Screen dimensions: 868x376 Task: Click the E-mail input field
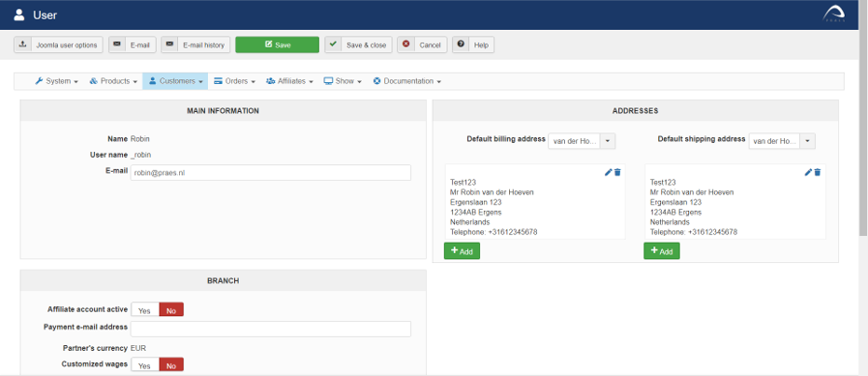pyautogui.click(x=271, y=172)
